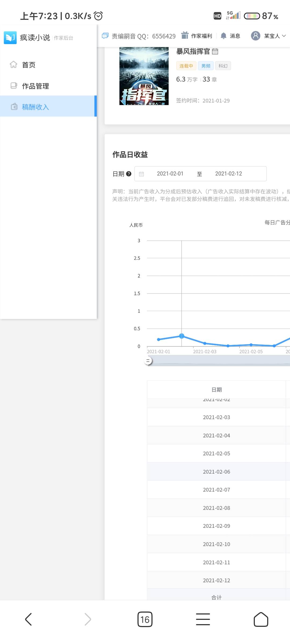Open the end date 2021-02-12 picker
This screenshot has height=644, width=290.
pyautogui.click(x=229, y=174)
